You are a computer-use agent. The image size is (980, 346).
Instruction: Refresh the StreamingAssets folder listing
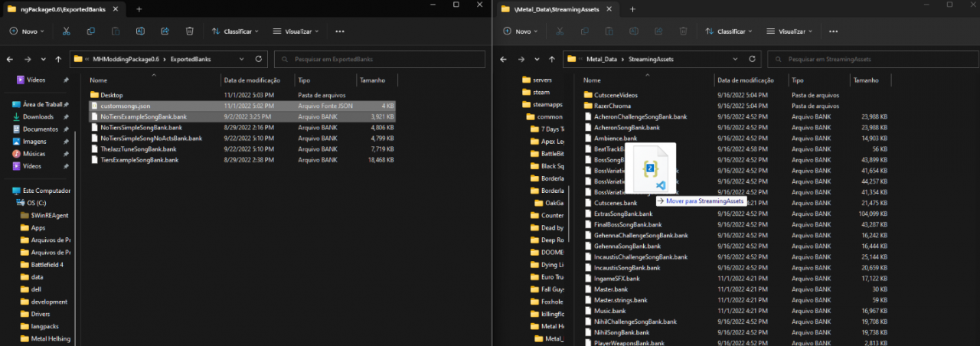pyautogui.click(x=753, y=59)
